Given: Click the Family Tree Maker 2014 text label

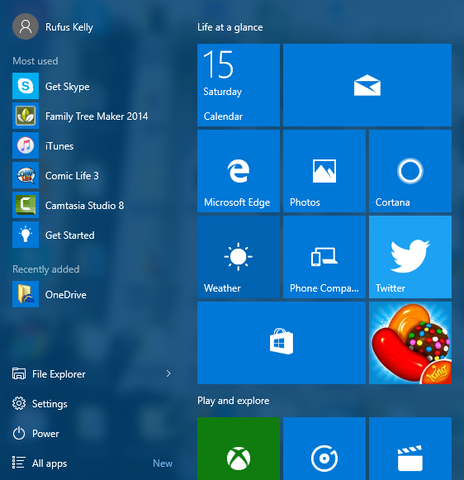Looking at the screenshot, I should coord(97,116).
